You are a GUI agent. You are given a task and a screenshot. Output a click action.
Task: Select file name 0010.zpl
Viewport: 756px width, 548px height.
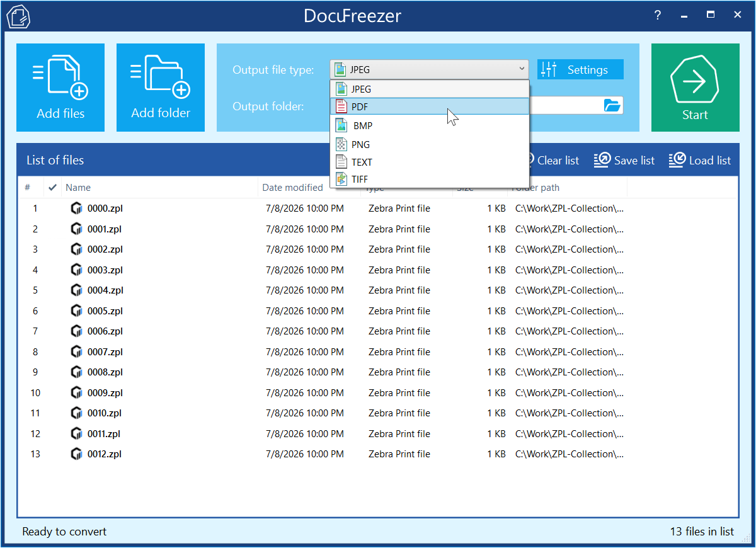point(105,413)
